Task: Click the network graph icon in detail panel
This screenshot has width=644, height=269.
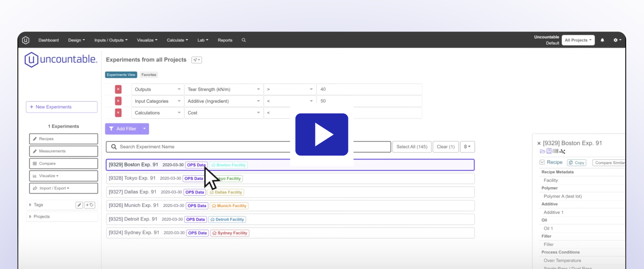Action: point(562,151)
